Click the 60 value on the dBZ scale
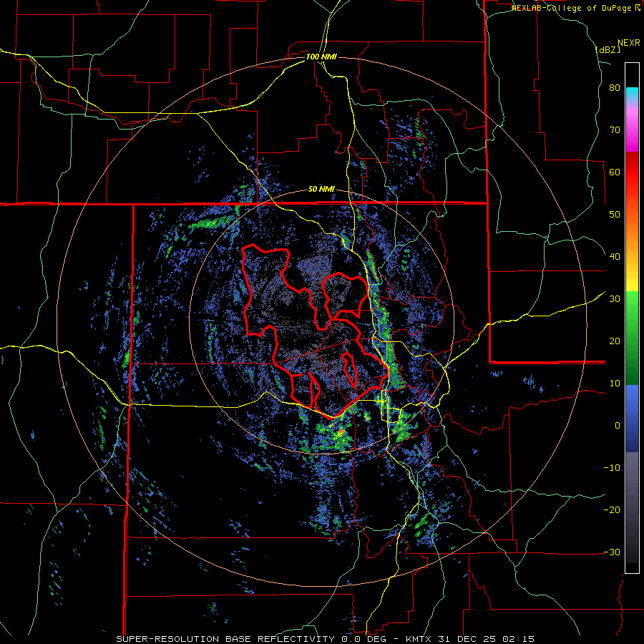 tap(615, 172)
